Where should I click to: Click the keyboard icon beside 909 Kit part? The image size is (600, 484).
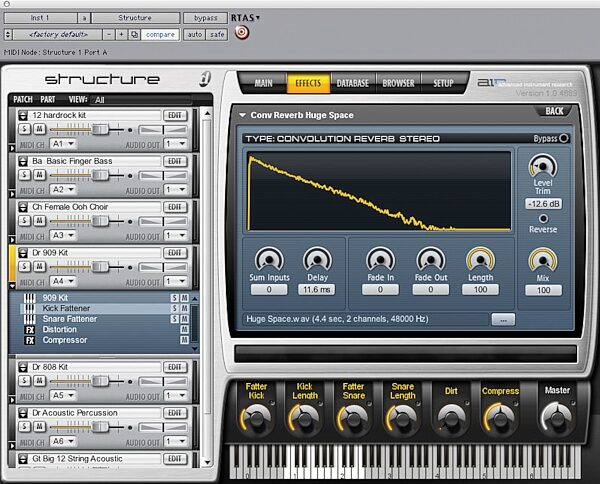coord(29,298)
